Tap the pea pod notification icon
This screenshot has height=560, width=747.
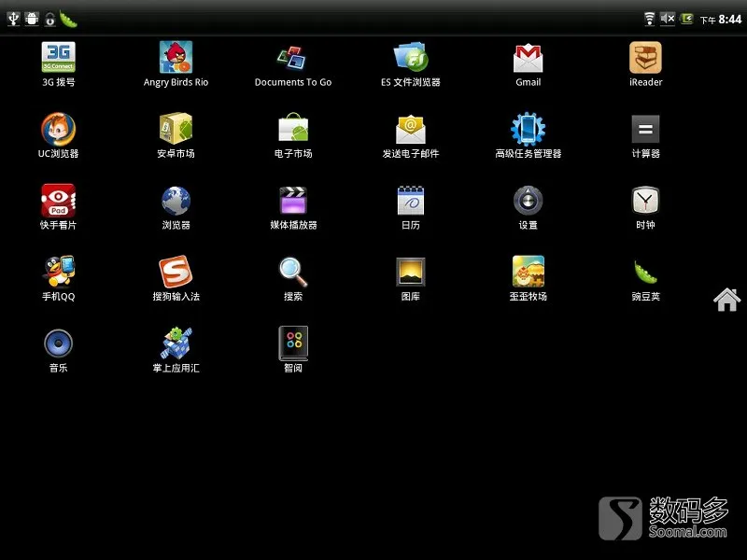pos(68,19)
